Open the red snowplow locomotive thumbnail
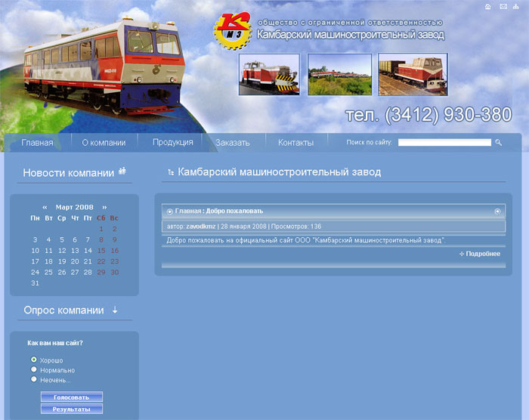This screenshot has width=529, height=420. click(x=269, y=74)
